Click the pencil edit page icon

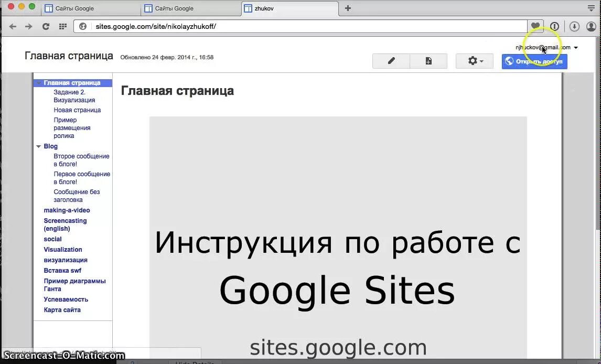click(x=391, y=61)
